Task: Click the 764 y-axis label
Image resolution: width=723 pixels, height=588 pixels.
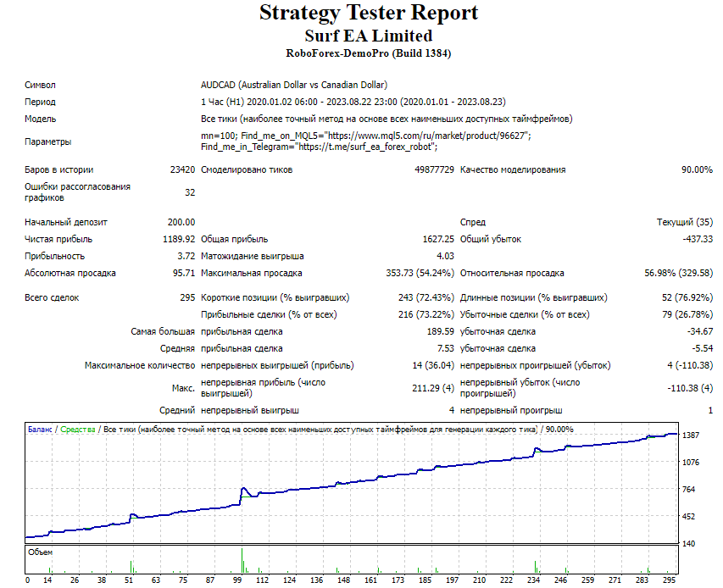Action: coord(688,490)
